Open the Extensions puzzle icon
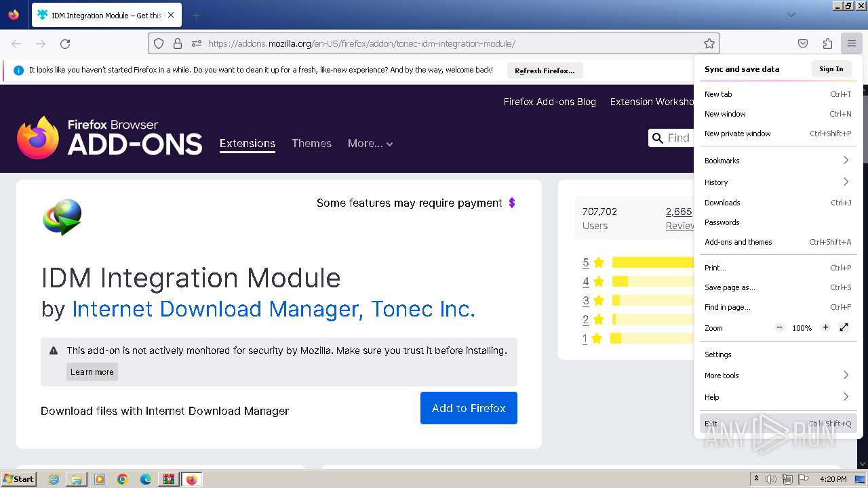This screenshot has height=488, width=868. 827,43
